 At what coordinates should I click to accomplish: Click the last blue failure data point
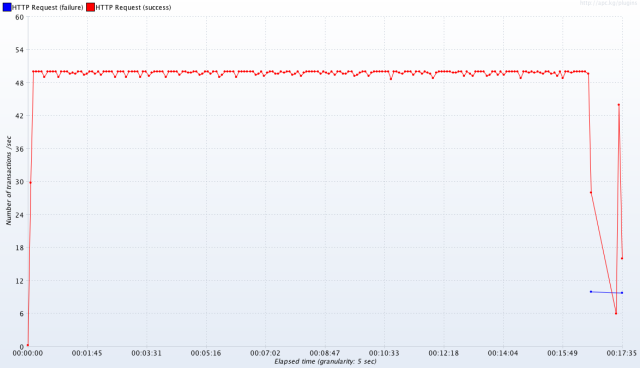[622, 293]
